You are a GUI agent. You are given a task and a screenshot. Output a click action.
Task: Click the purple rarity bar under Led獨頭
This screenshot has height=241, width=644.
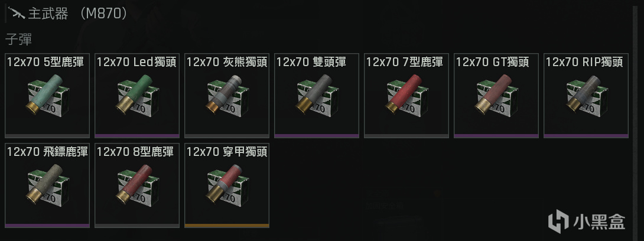point(136,136)
